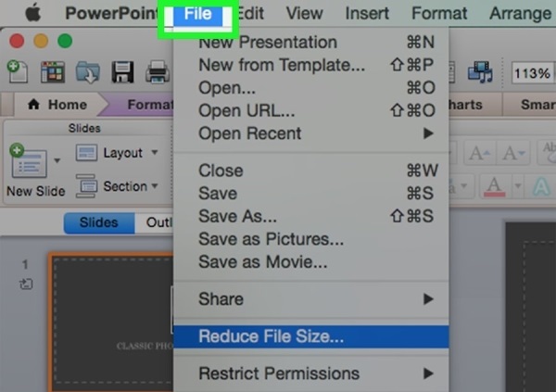The width and height of the screenshot is (556, 392).
Task: Click the New Presentation toolbar icon
Action: 17,72
